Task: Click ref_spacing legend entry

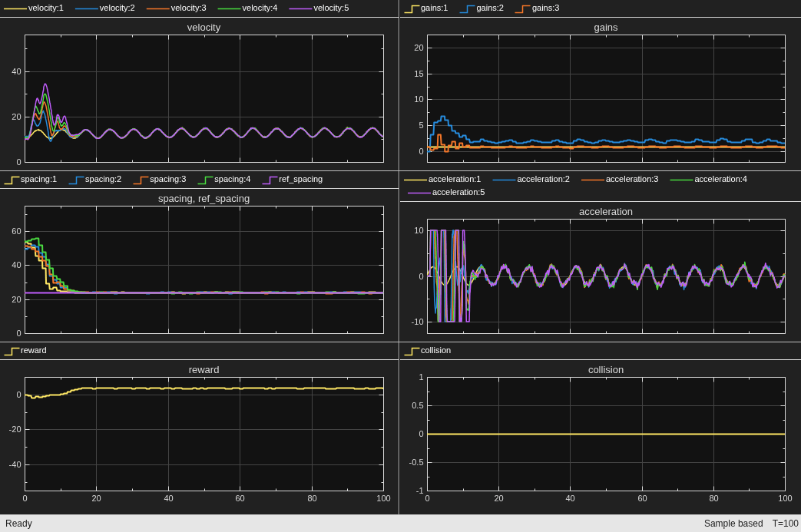Action: [x=293, y=179]
